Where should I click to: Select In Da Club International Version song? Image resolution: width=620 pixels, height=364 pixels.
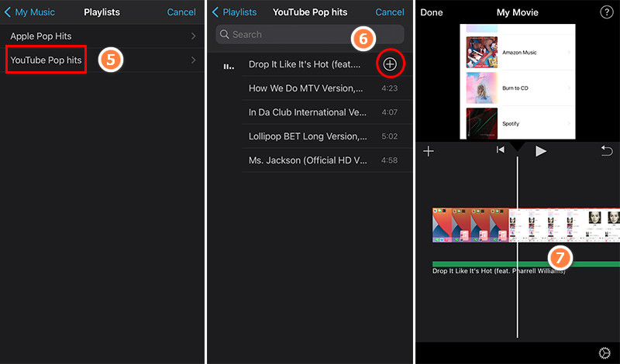click(307, 112)
